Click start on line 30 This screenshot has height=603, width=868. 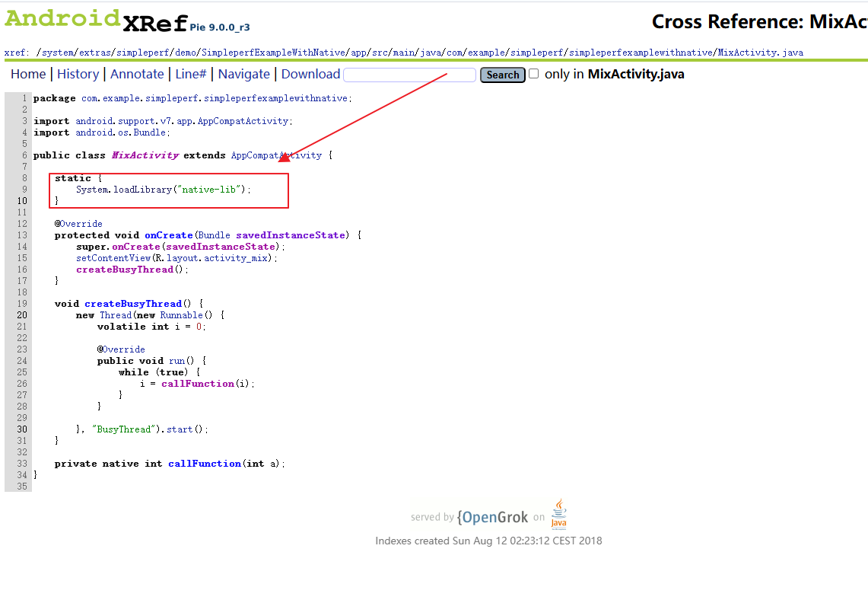point(180,429)
